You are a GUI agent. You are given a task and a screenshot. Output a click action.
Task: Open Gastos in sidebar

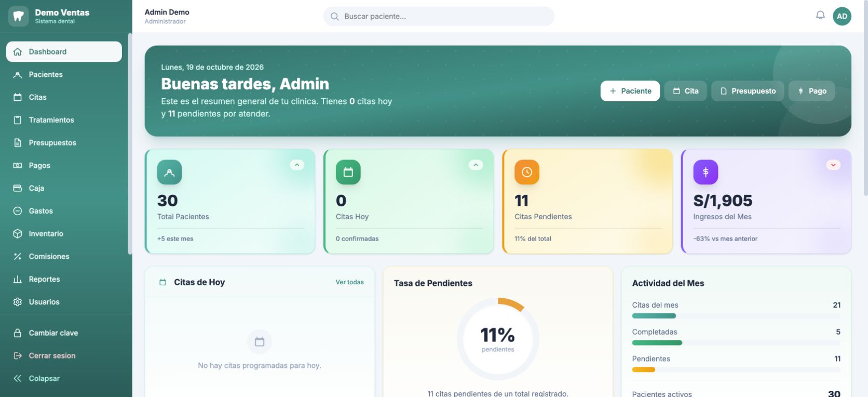point(64,211)
